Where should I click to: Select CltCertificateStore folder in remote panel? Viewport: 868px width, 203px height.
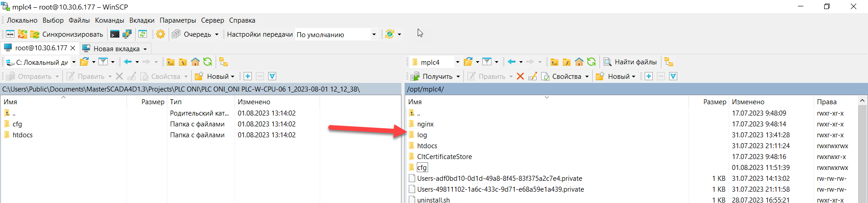[444, 157]
